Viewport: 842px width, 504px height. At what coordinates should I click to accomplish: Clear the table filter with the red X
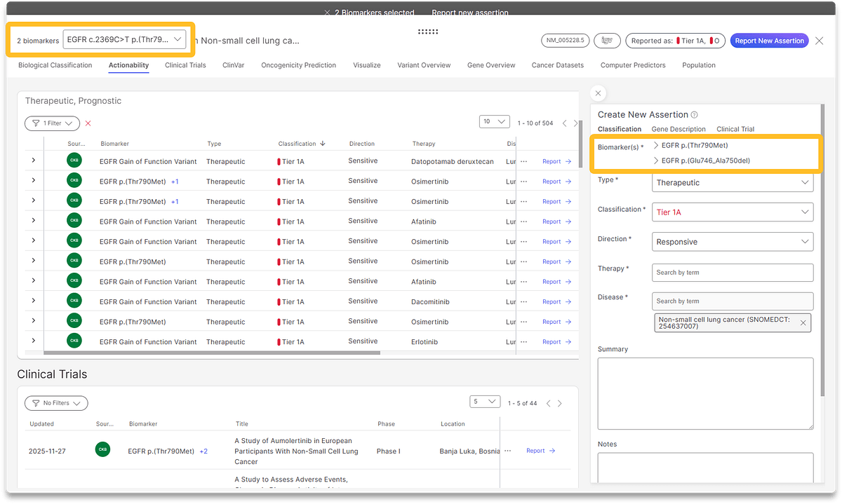pos(88,123)
